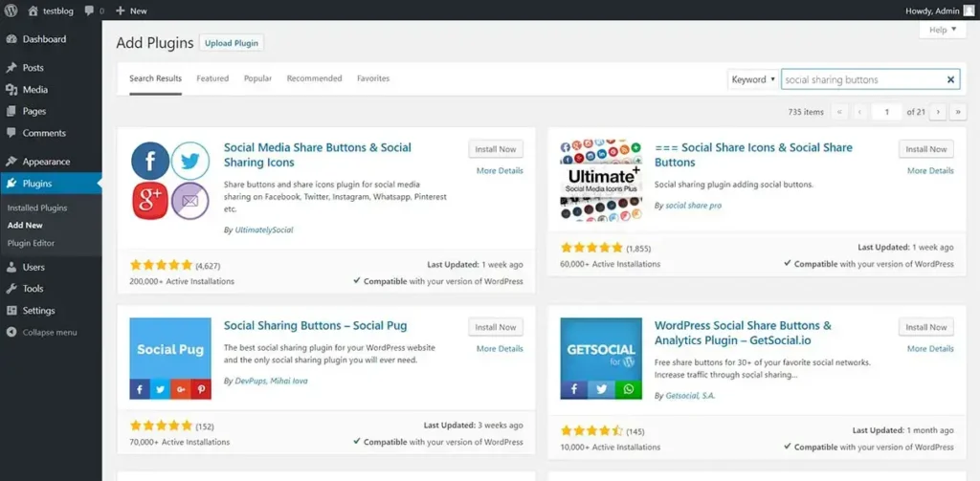
Task: Click the UltimatelySocial plugin icons thumbnail
Action: [x=170, y=181]
